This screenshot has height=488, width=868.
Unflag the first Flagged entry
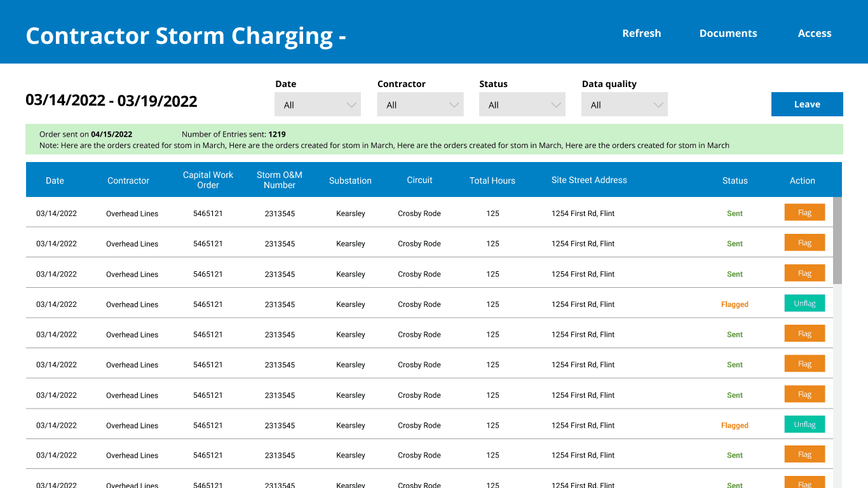[805, 303]
